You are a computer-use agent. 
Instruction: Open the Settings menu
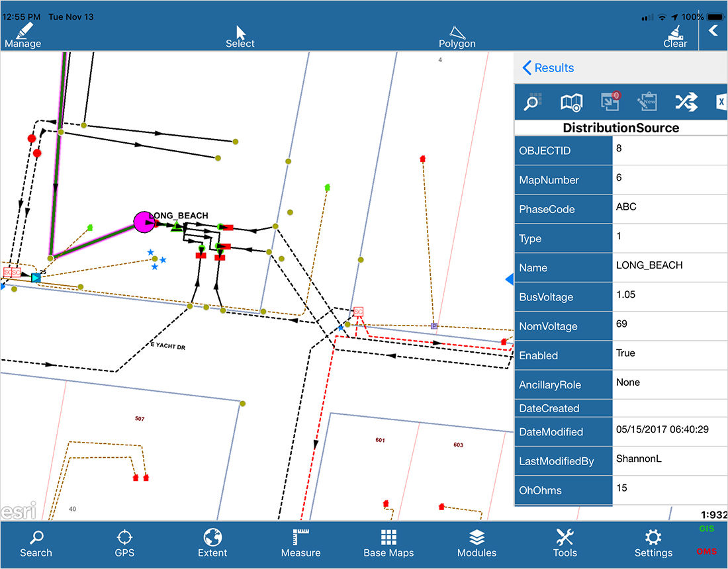point(653,543)
